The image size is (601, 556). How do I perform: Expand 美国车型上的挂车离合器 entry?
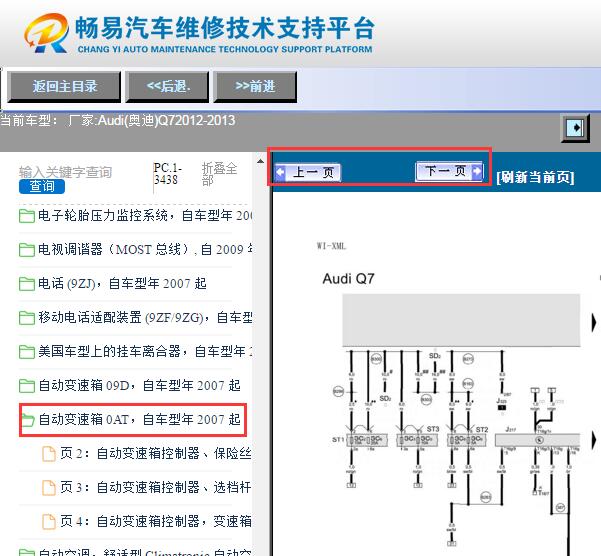[x=145, y=352]
